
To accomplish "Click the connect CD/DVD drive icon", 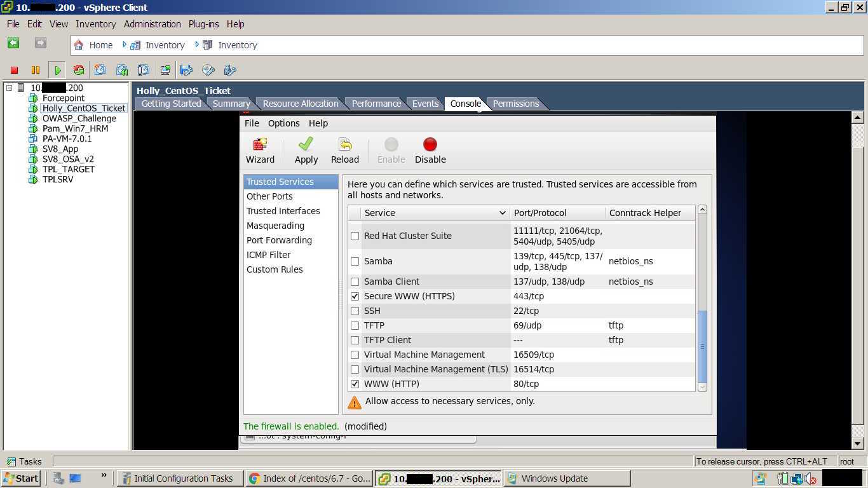I will coord(208,70).
